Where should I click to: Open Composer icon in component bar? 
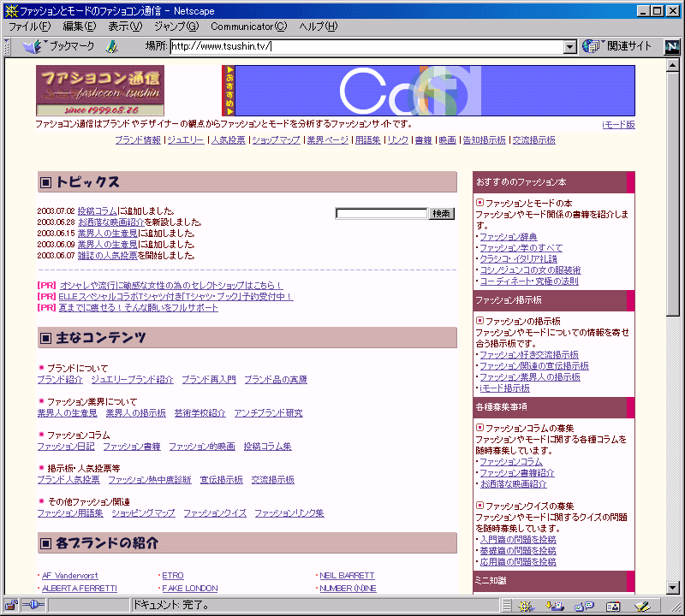click(x=642, y=606)
